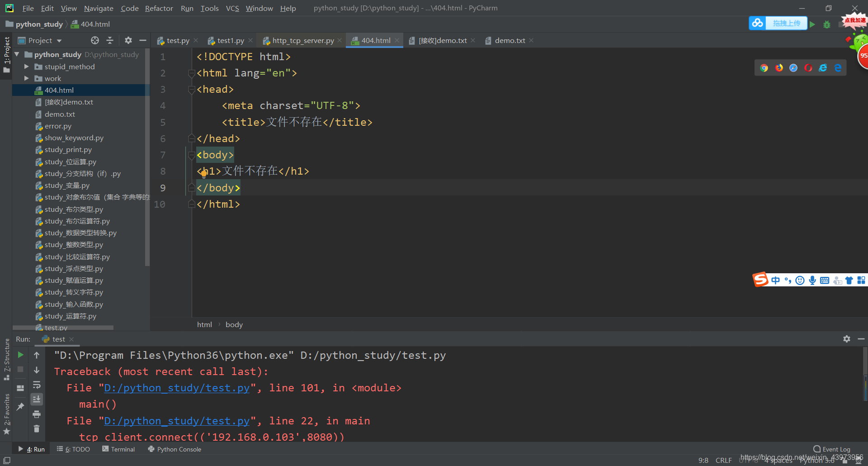Toggle Sogou input Chinese/English mode
868x466 pixels.
pyautogui.click(x=776, y=281)
